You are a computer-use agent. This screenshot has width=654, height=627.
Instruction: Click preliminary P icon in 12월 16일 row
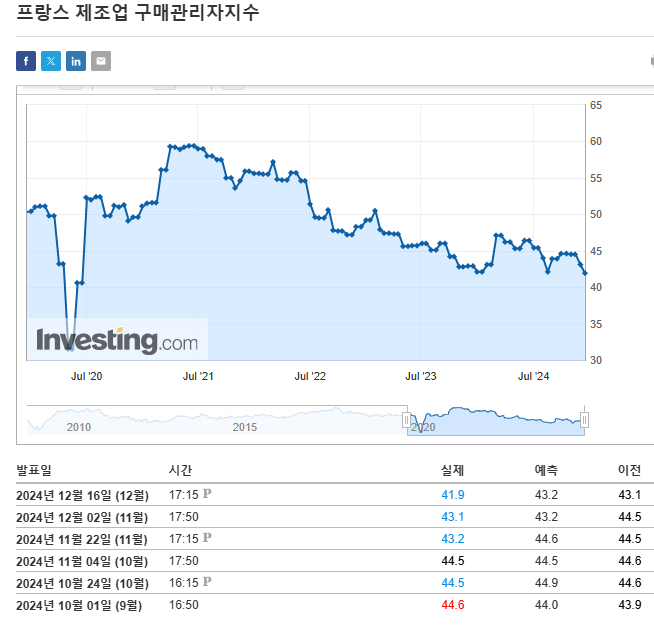207,494
